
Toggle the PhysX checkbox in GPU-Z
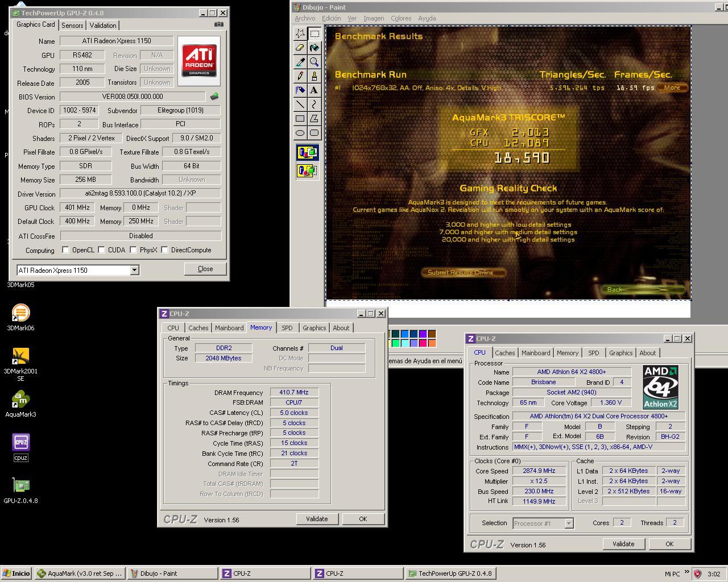point(133,250)
